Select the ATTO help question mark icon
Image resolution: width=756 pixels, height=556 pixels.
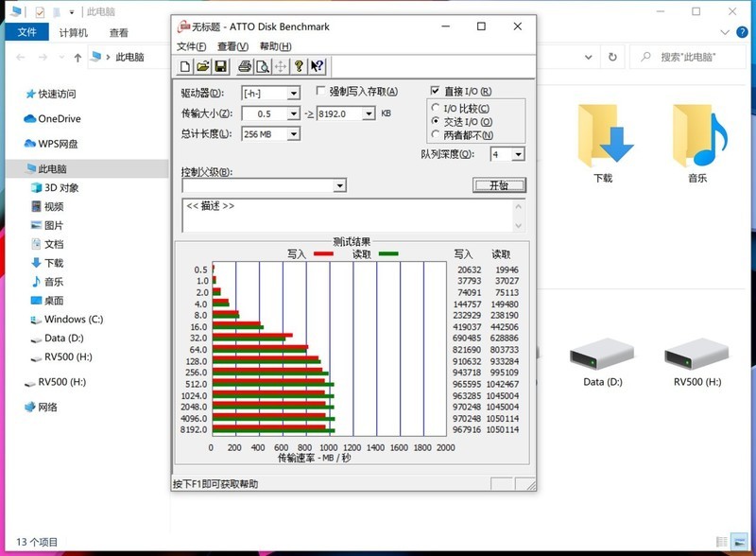coord(300,66)
